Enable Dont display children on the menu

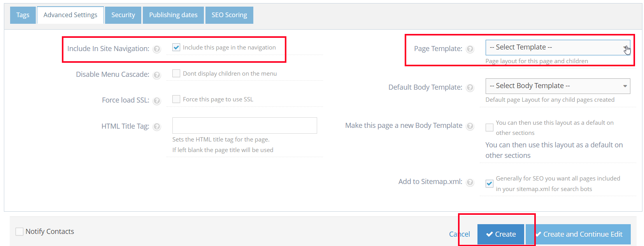[176, 73]
